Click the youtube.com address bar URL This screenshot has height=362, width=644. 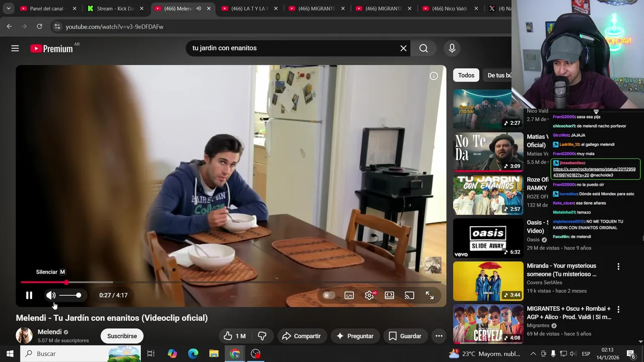point(114,27)
